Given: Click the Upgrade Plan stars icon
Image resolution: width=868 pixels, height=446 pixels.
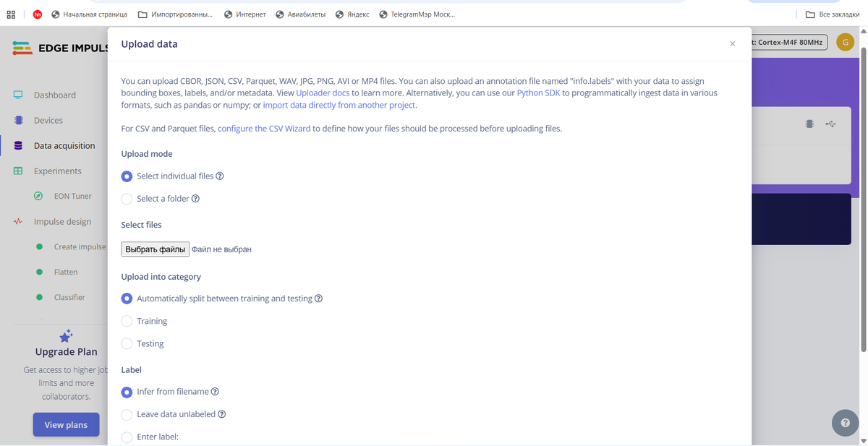Looking at the screenshot, I should click(x=66, y=336).
